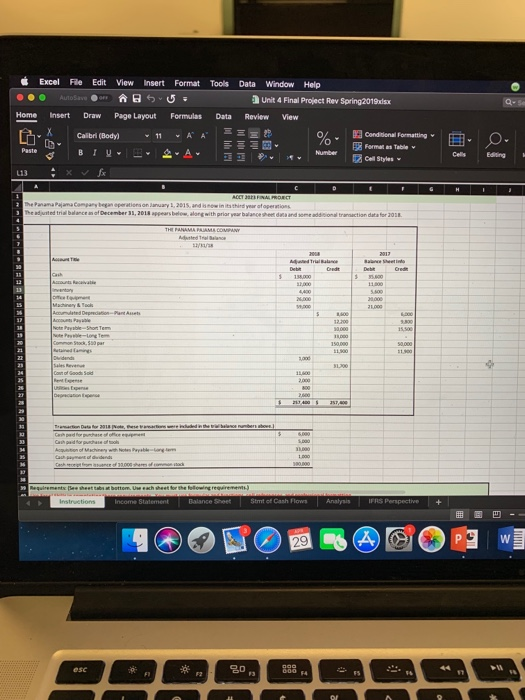525x700 pixels.
Task: Open font color dropdown arrow
Action: click(x=198, y=154)
